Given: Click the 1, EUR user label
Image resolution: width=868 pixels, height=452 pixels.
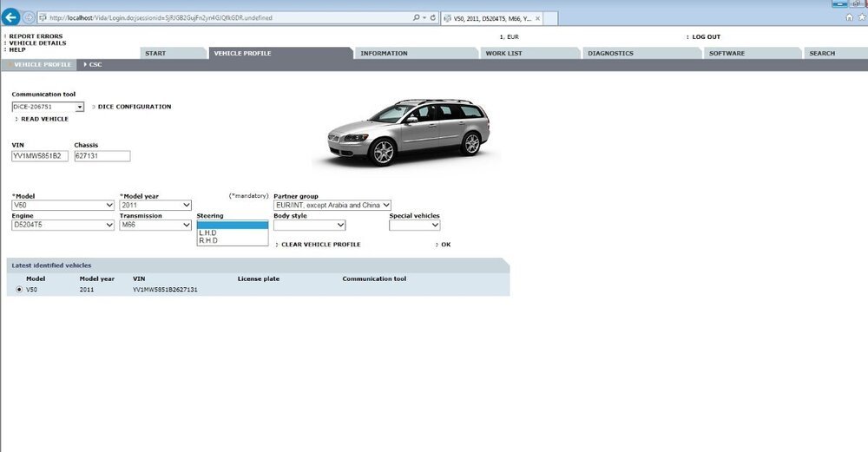Looking at the screenshot, I should pyautogui.click(x=510, y=37).
